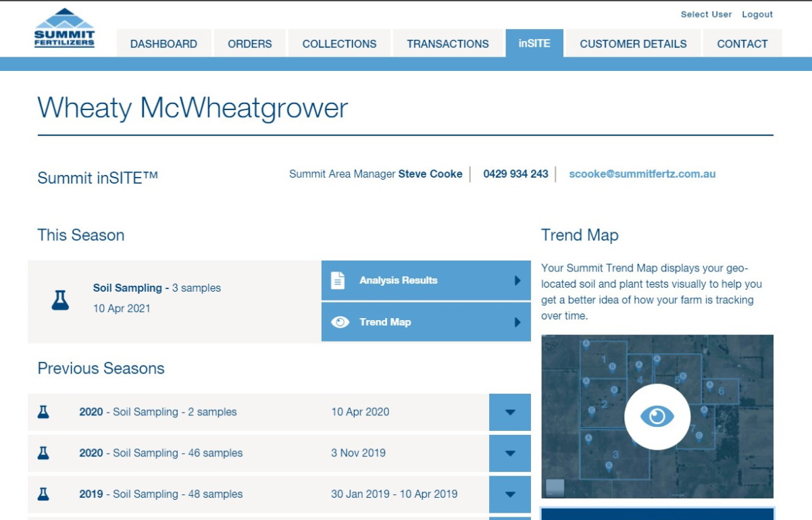Click flask icon for 2019 48-samples row

click(x=44, y=494)
